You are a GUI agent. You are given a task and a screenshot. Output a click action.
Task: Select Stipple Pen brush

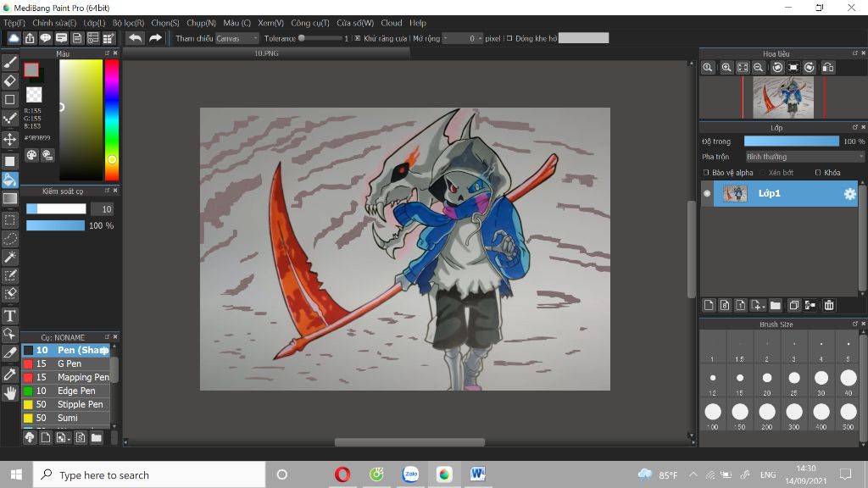point(66,404)
